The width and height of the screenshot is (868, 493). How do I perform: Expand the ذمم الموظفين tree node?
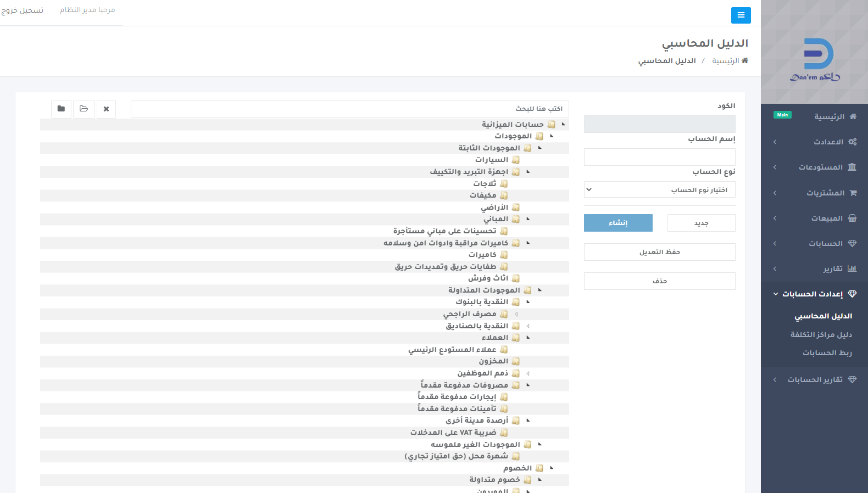(x=528, y=373)
